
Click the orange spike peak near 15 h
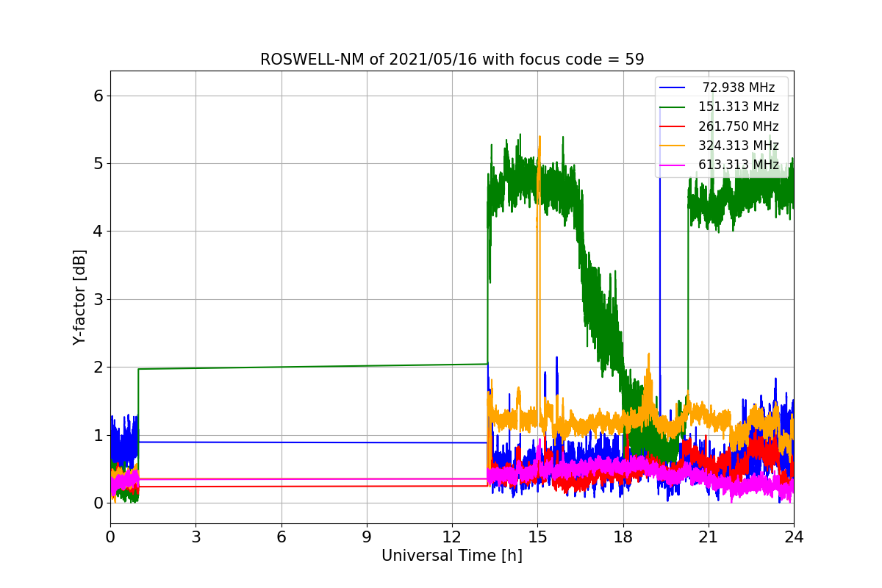point(539,138)
